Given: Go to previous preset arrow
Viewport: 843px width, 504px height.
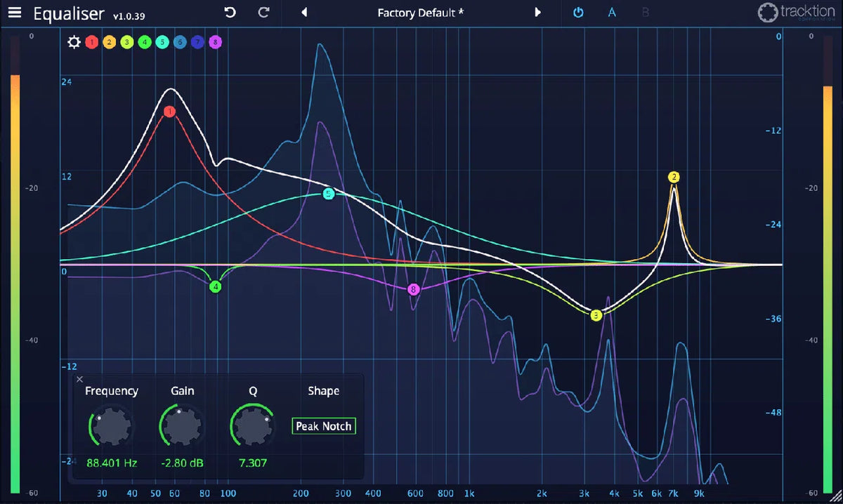Looking at the screenshot, I should point(304,13).
